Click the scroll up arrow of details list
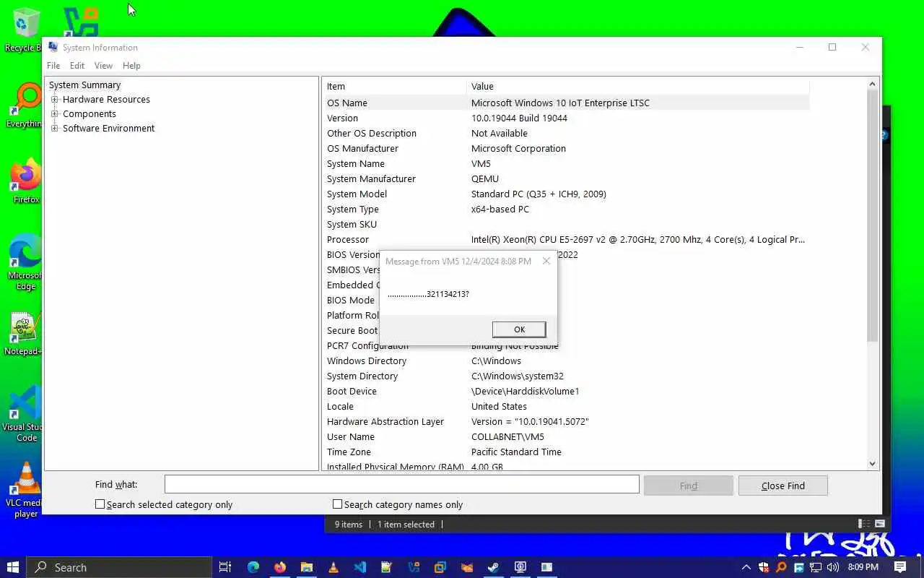924x578 pixels. (x=872, y=84)
